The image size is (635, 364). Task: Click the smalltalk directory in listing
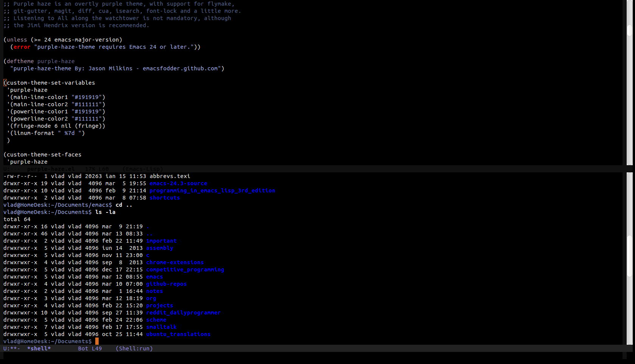[x=161, y=327]
